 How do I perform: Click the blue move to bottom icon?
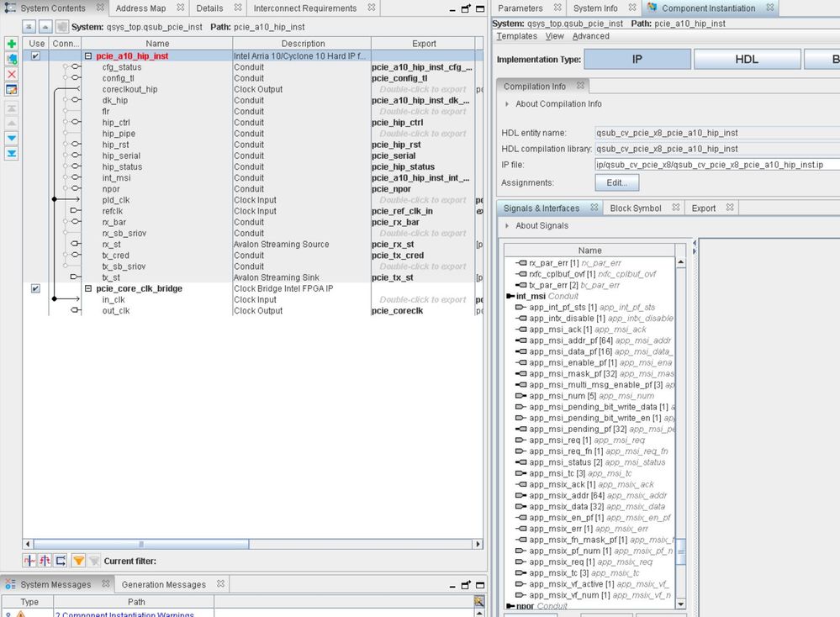[11, 154]
